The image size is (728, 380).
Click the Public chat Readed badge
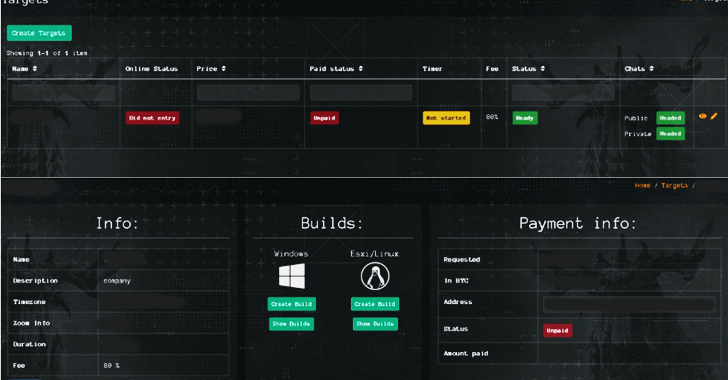pyautogui.click(x=670, y=118)
